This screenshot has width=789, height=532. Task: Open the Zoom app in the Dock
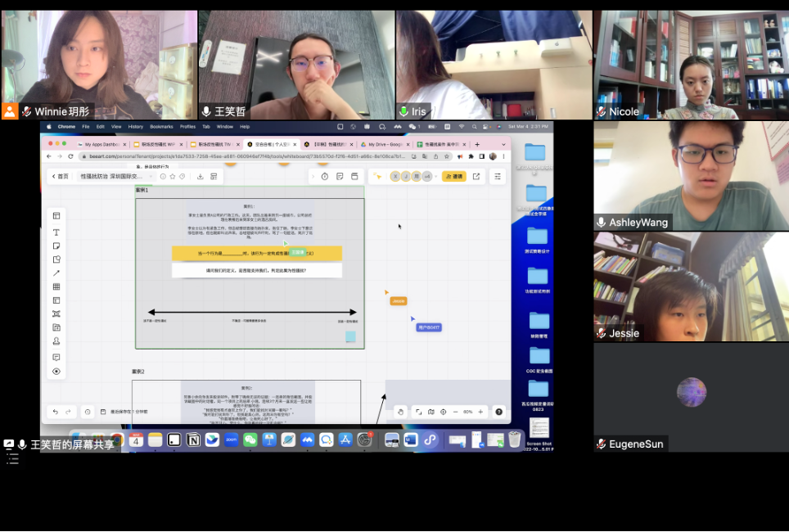pyautogui.click(x=231, y=440)
